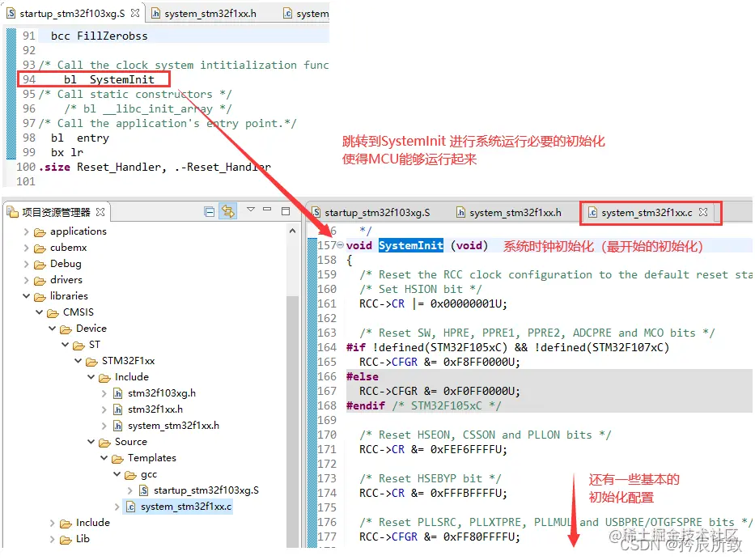Click the project tree scroll up arrow

click(x=292, y=231)
